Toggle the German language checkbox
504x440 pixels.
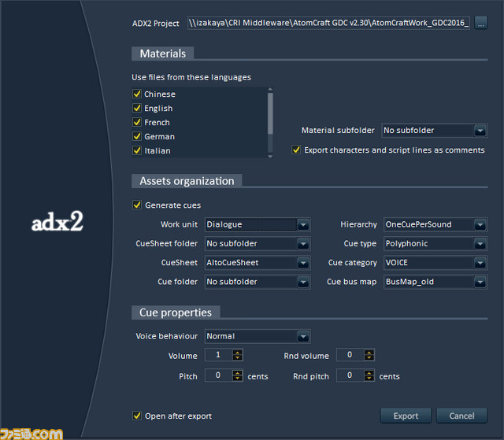tap(137, 136)
